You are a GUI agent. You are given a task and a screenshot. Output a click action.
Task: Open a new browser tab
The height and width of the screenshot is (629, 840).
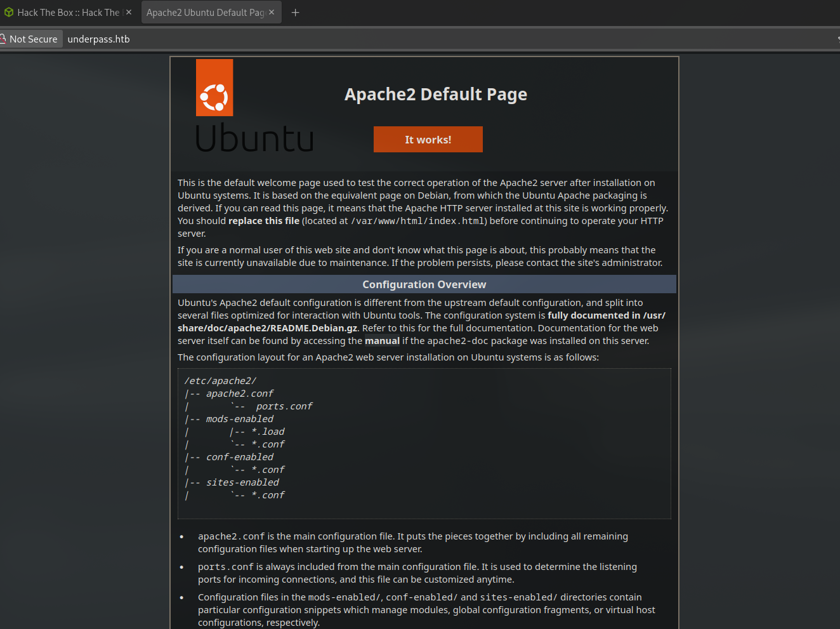point(295,13)
